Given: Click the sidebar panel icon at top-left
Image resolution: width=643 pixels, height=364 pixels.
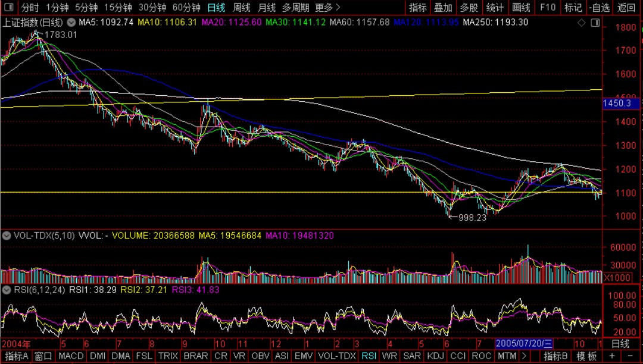Looking at the screenshot, I should (x=9, y=7).
